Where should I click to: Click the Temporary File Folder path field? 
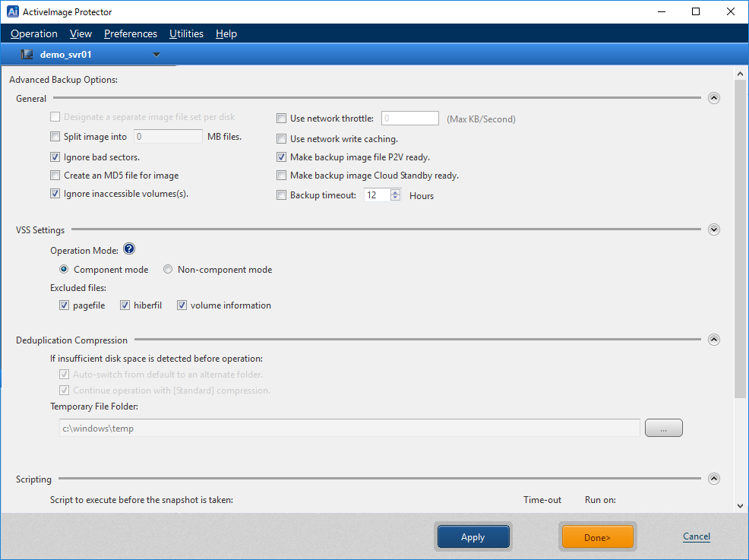pos(349,428)
